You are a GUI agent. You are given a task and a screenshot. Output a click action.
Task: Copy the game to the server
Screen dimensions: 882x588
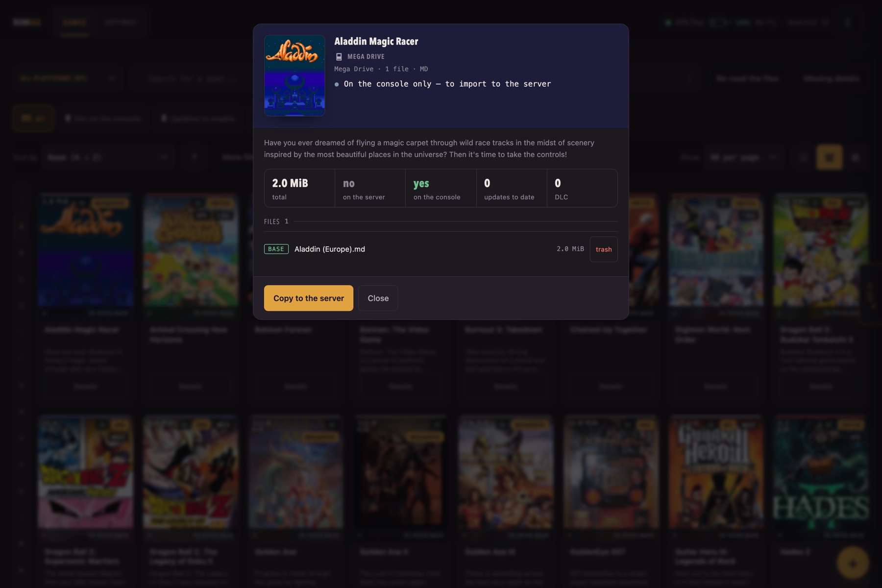(308, 298)
